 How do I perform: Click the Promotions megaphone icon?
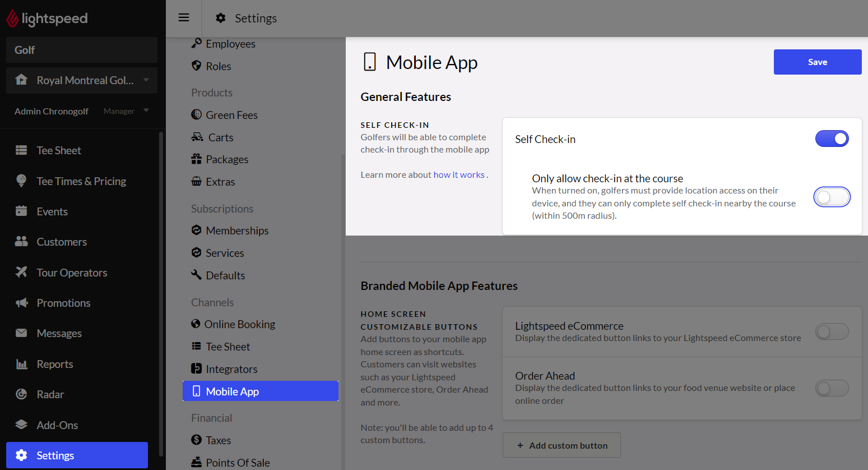point(21,303)
